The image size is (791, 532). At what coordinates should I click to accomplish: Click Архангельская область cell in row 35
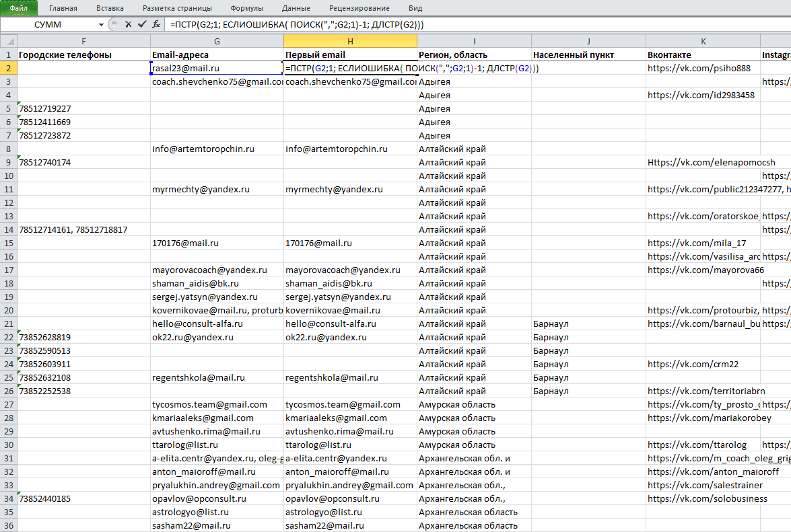(x=474, y=512)
